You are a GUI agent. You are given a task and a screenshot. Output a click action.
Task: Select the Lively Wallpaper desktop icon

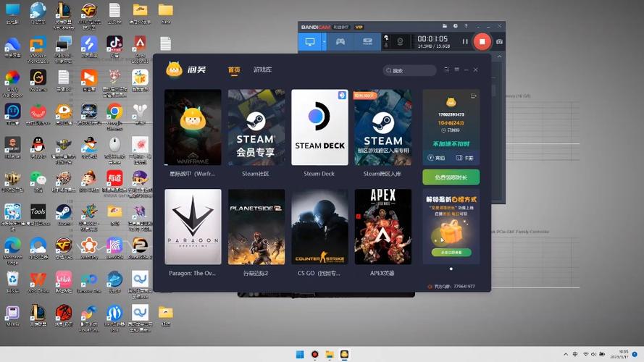[12, 77]
